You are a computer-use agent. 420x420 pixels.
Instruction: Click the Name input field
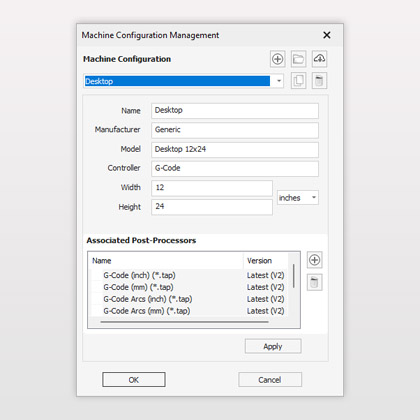(235, 111)
